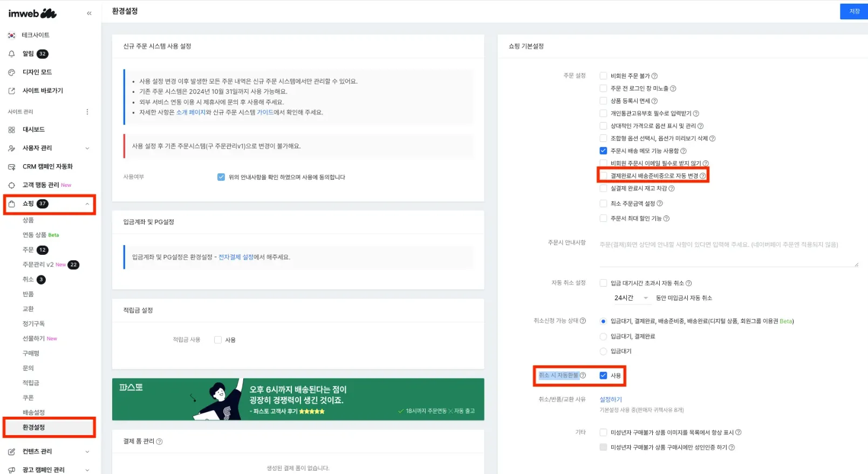This screenshot has width=868, height=474.
Task: Expand the 광고 캠페인 관리 chevron
Action: pyautogui.click(x=87, y=470)
